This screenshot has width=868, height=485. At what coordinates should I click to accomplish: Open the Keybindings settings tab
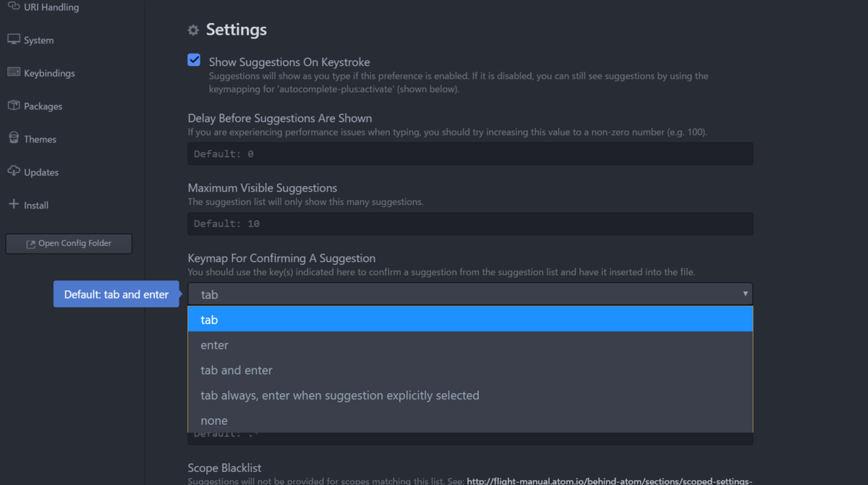point(49,73)
